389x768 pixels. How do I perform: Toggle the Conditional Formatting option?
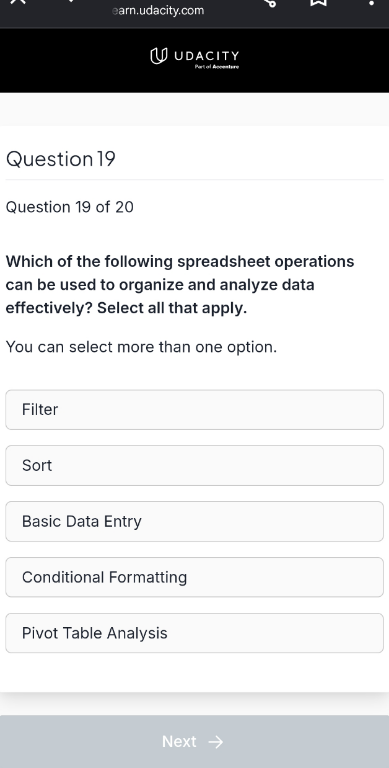(x=194, y=577)
